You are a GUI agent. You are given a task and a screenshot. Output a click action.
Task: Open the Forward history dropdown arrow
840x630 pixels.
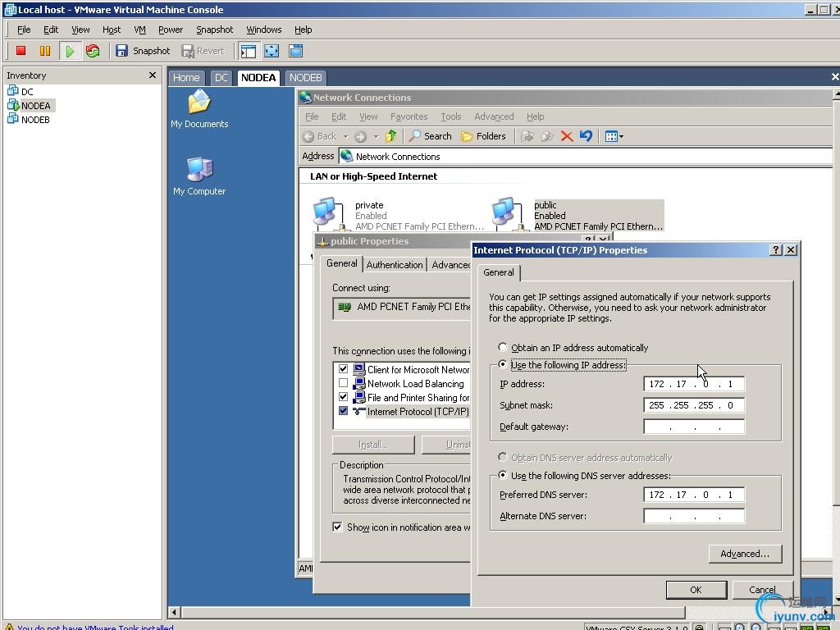coord(376,136)
